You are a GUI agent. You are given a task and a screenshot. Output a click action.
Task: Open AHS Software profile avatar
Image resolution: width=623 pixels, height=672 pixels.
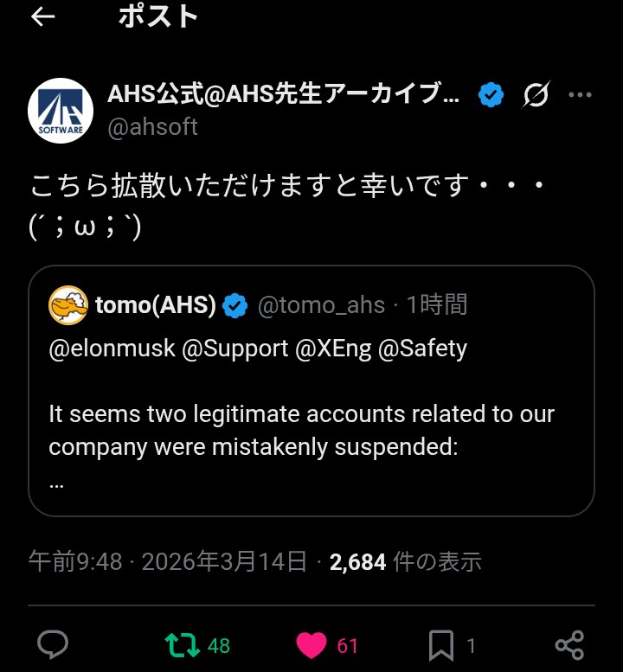61,110
